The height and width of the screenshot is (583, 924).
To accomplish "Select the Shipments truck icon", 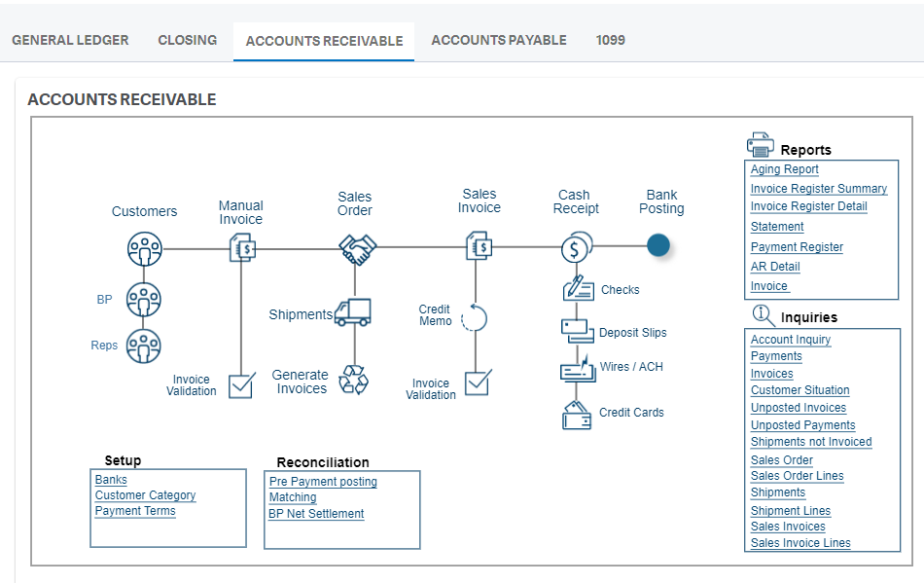I will 352,313.
